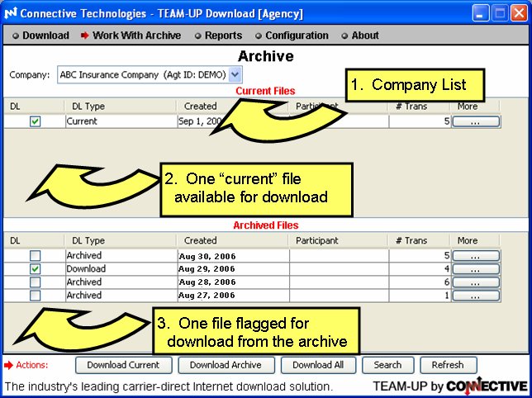The width and height of the screenshot is (532, 398).
Task: Open the Configuration menu
Action: pos(292,36)
